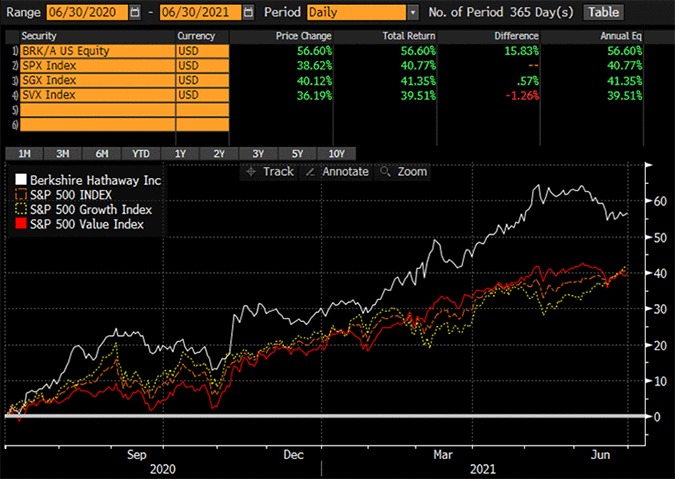Click the Berkshire Hathaway Inc legend label
Screen dimensions: 675x479
click(x=96, y=180)
